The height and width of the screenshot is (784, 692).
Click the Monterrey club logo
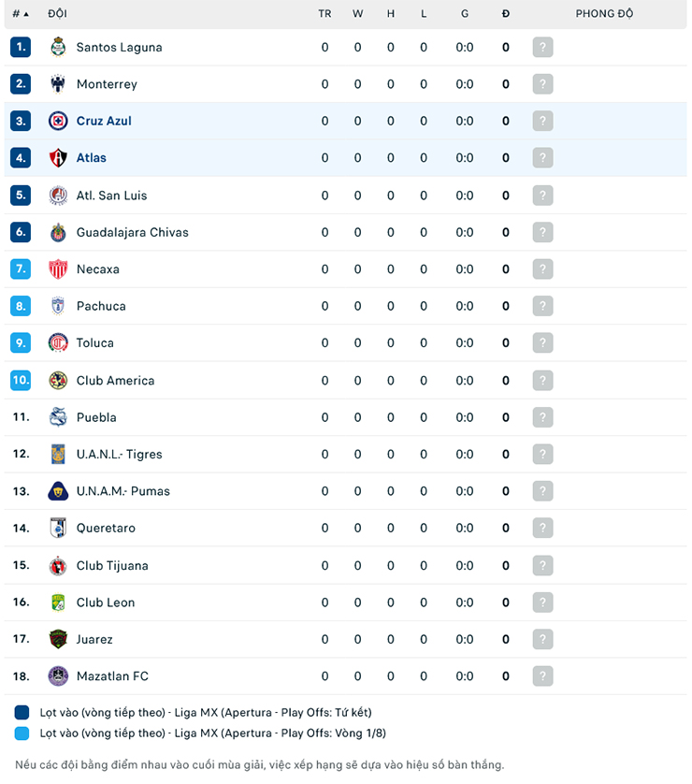click(x=58, y=84)
